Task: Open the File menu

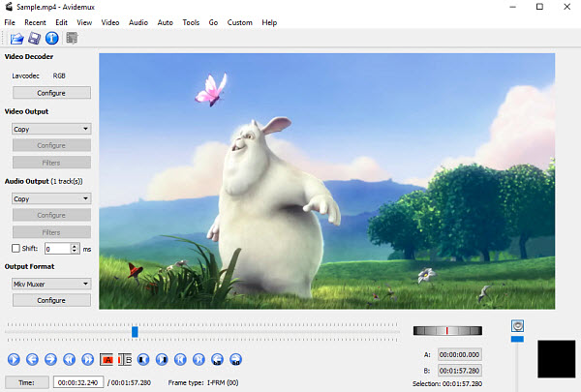Action: (x=10, y=22)
